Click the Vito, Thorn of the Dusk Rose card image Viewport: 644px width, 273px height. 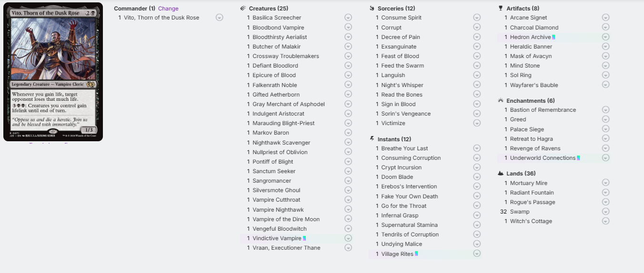coord(53,72)
